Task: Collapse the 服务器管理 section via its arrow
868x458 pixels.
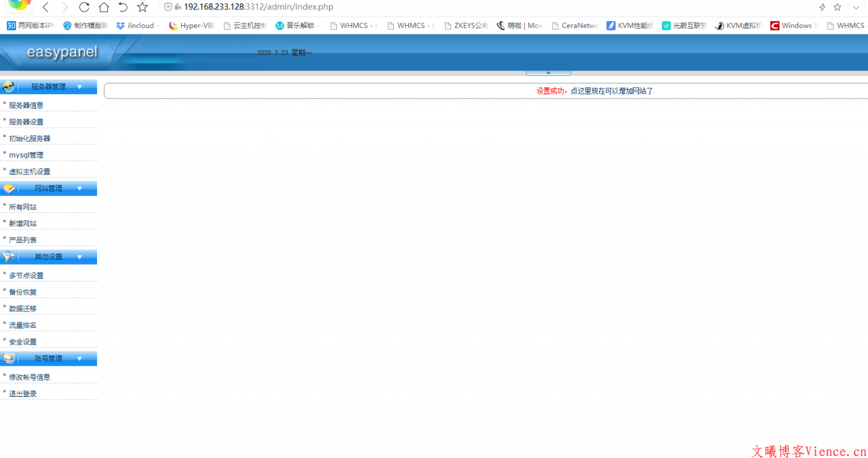Action: tap(79, 86)
